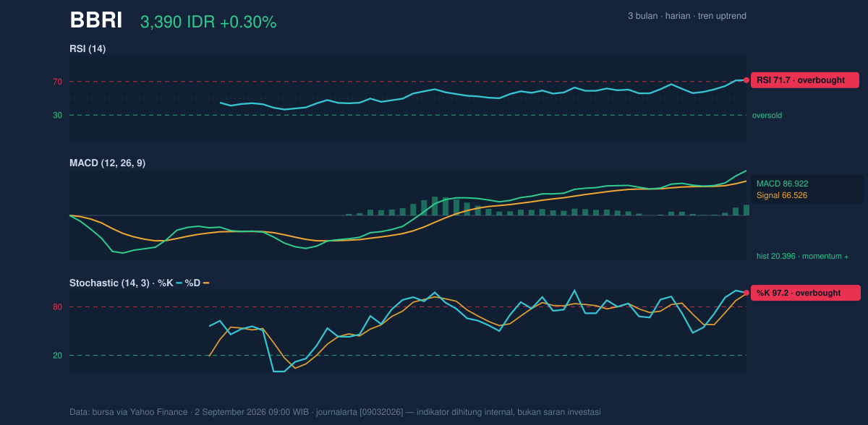Viewport: 868px width, 425px height.
Task: Click the MACD (12, 26, 9) heading
Action: pyautogui.click(x=107, y=163)
